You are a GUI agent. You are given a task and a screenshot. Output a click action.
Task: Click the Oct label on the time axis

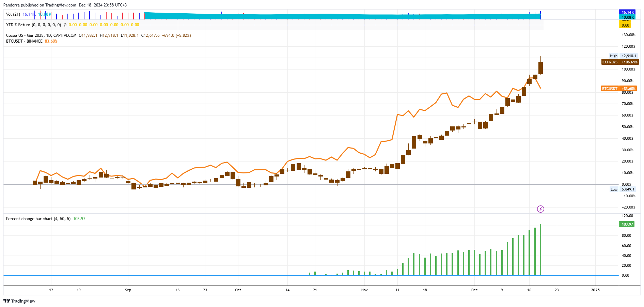[x=238, y=290]
